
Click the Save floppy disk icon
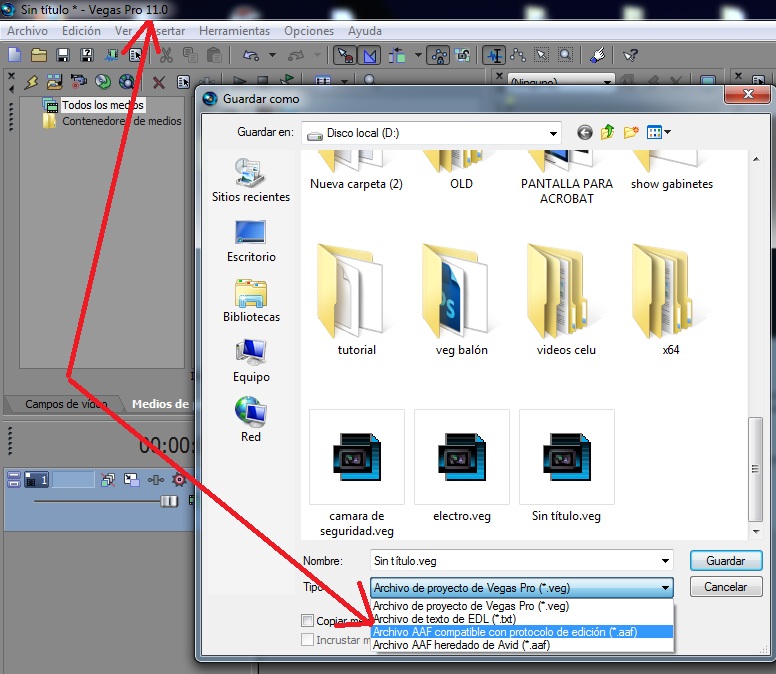point(63,55)
